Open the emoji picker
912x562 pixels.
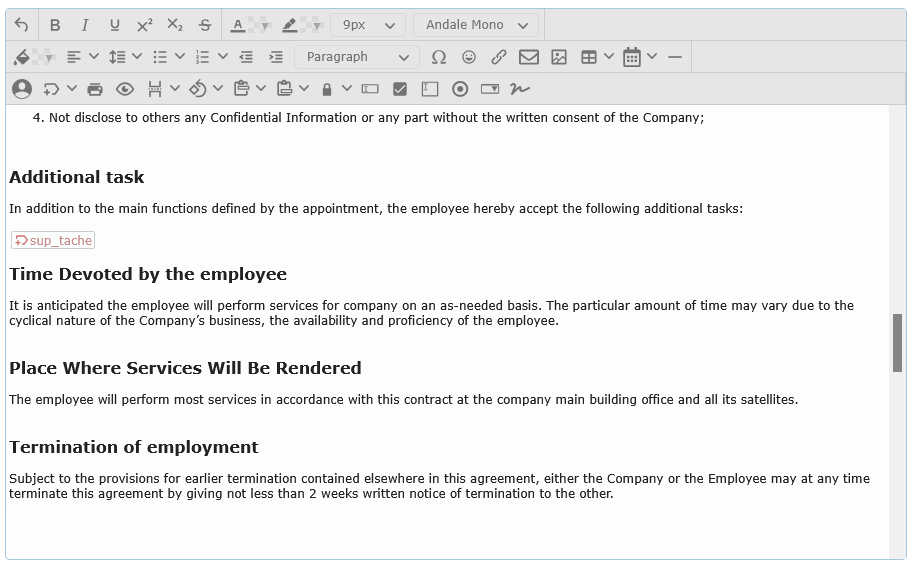tap(469, 57)
